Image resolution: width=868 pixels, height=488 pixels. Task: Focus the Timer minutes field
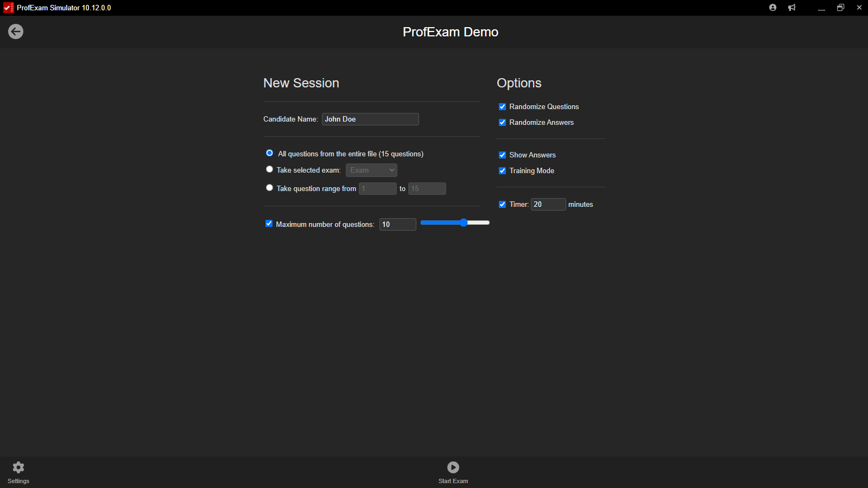tap(548, 204)
